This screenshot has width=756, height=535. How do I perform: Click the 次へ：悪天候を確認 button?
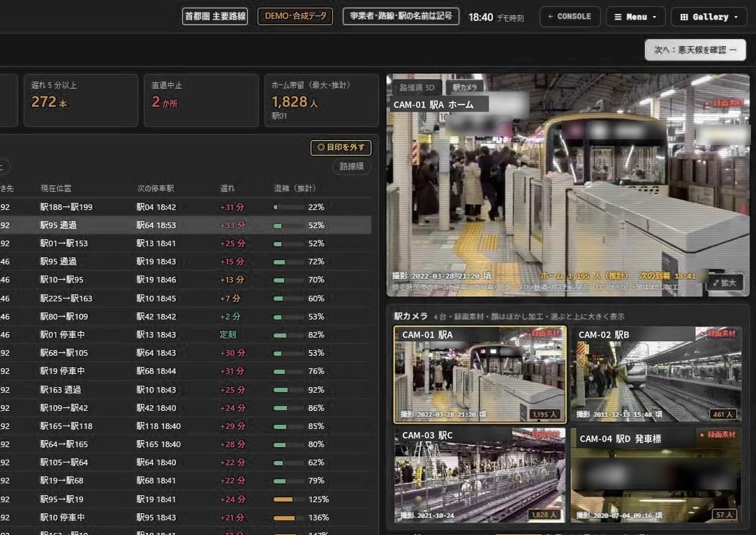[695, 50]
